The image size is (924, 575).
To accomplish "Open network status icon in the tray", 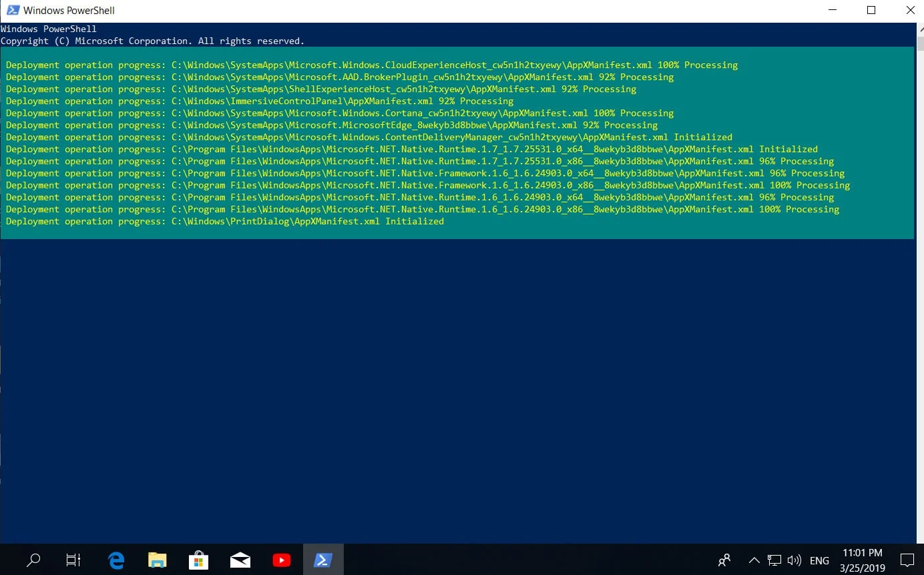I will click(774, 560).
